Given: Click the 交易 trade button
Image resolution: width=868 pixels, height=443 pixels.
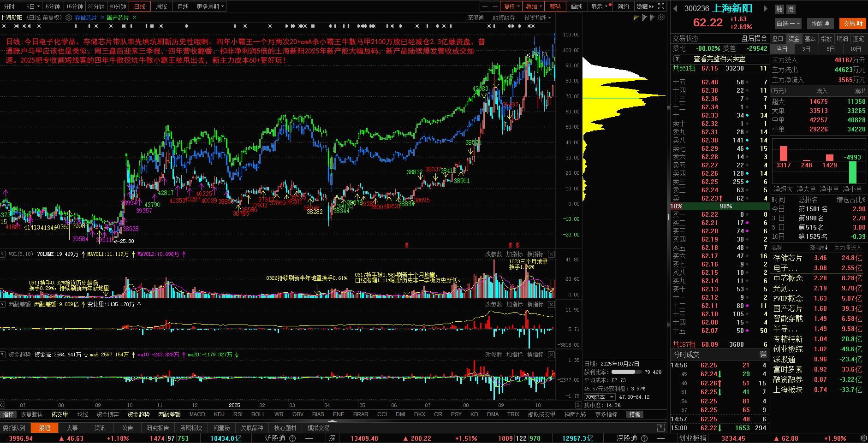Looking at the screenshot, I should (853, 24).
